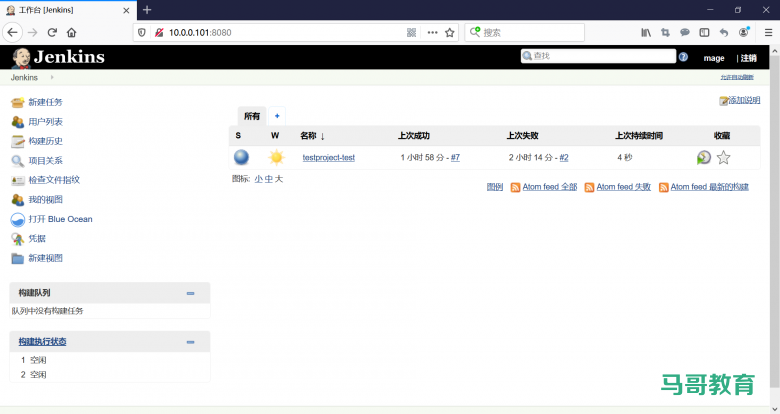Toggle the sidebar view icon in Firefox toolbar
The image size is (780, 414).
coord(704,32)
